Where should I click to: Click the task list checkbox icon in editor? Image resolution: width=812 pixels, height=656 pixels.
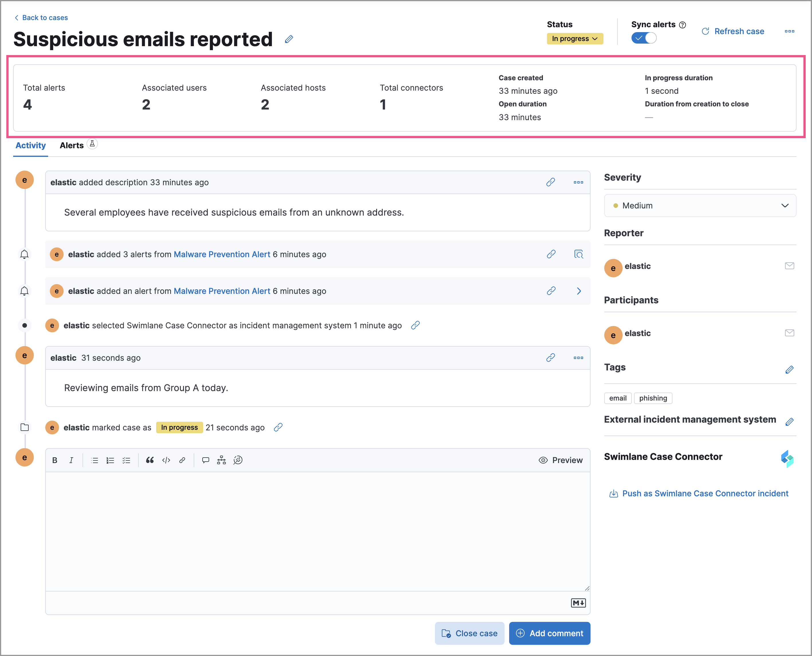click(126, 460)
